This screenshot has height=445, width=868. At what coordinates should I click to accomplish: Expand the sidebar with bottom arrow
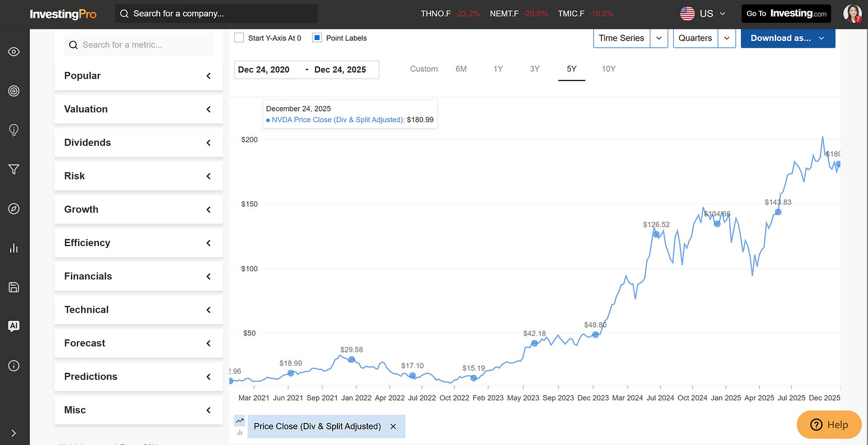[x=14, y=433]
